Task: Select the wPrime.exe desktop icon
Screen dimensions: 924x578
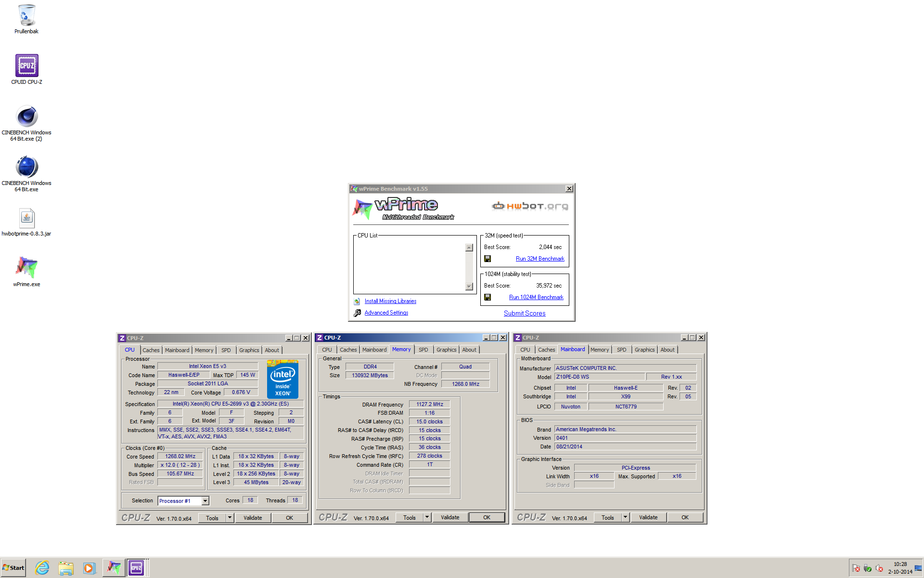Action: pyautogui.click(x=26, y=271)
